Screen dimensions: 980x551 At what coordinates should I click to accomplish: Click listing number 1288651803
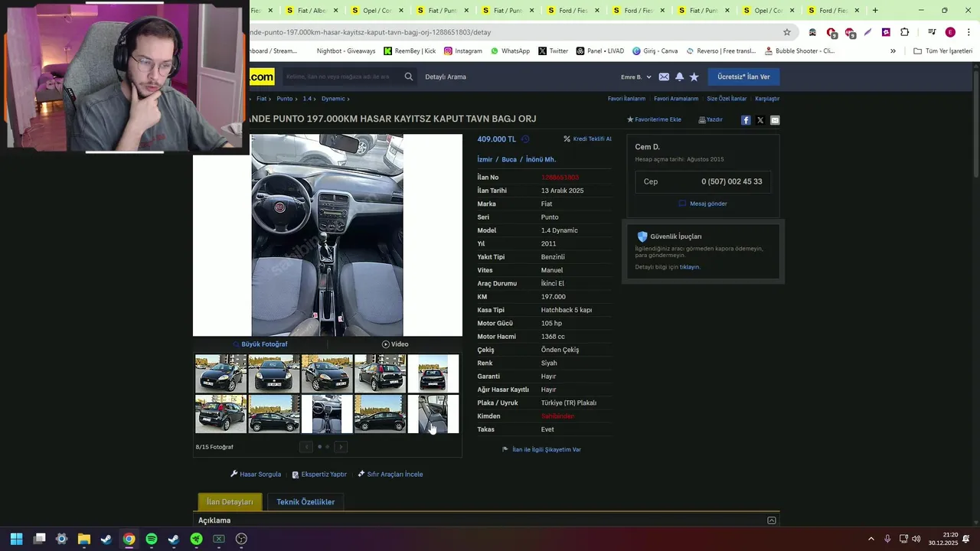click(560, 178)
